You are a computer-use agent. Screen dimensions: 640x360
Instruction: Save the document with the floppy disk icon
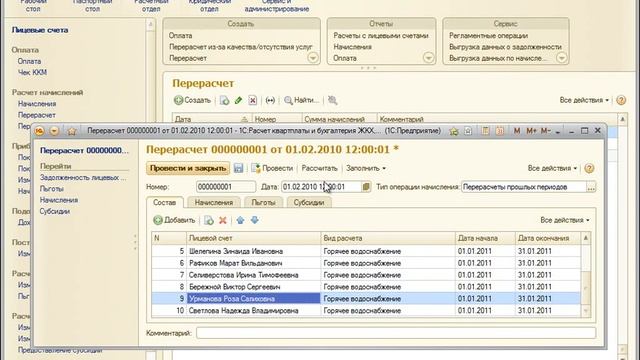(238, 168)
